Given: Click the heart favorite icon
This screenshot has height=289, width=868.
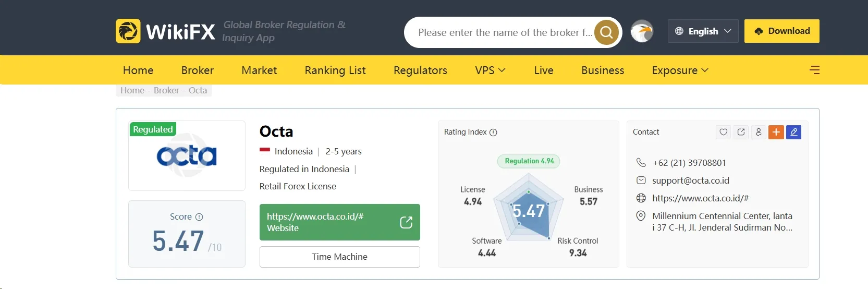Looking at the screenshot, I should 723,132.
